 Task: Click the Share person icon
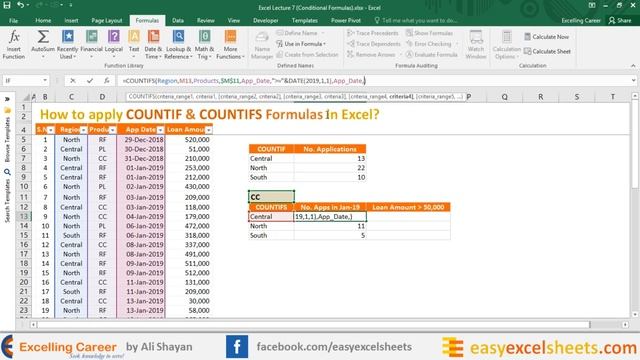click(x=611, y=20)
